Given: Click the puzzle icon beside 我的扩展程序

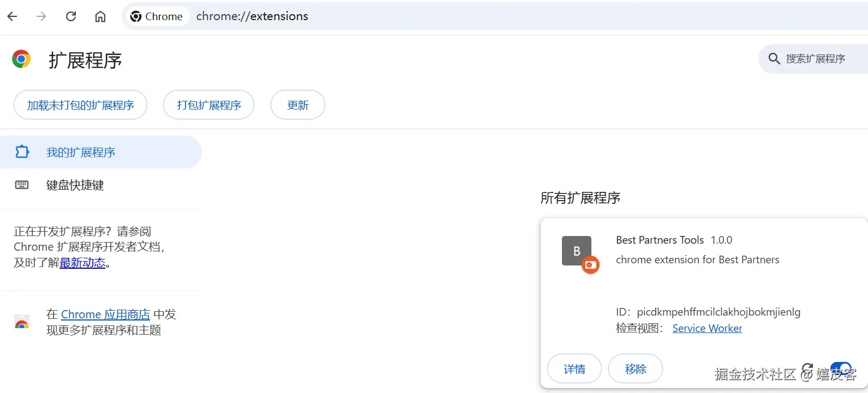Looking at the screenshot, I should pos(22,152).
